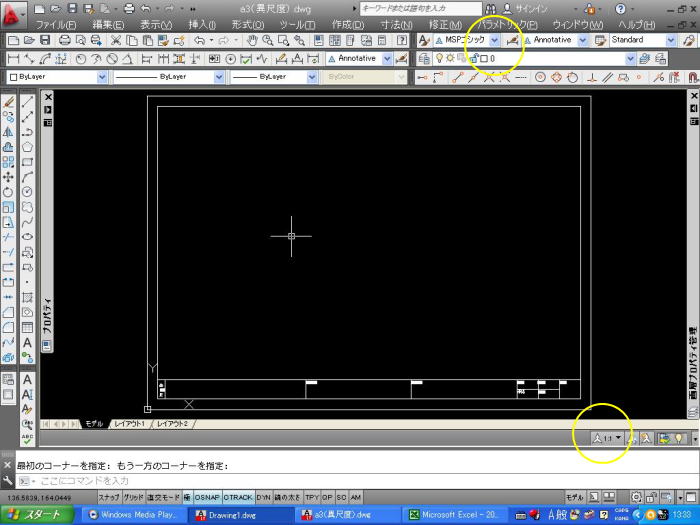Expand the layer list dropdown
The width and height of the screenshot is (700, 525).
coord(630,58)
